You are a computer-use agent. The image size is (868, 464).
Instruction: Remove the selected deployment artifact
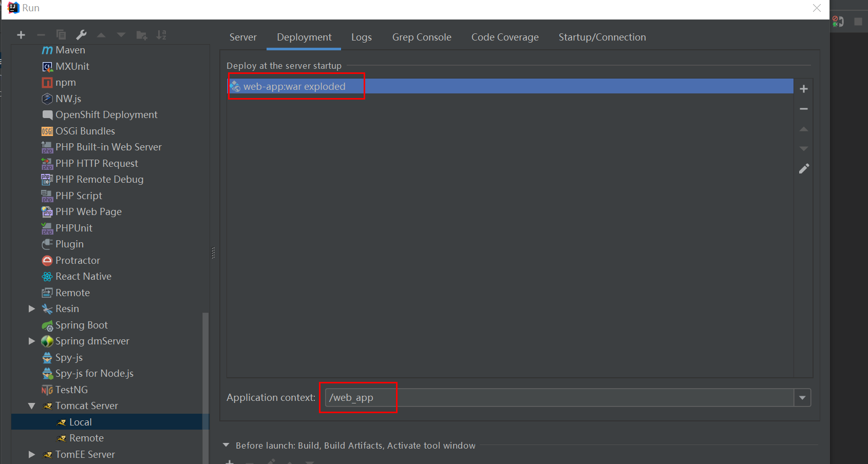(x=804, y=109)
